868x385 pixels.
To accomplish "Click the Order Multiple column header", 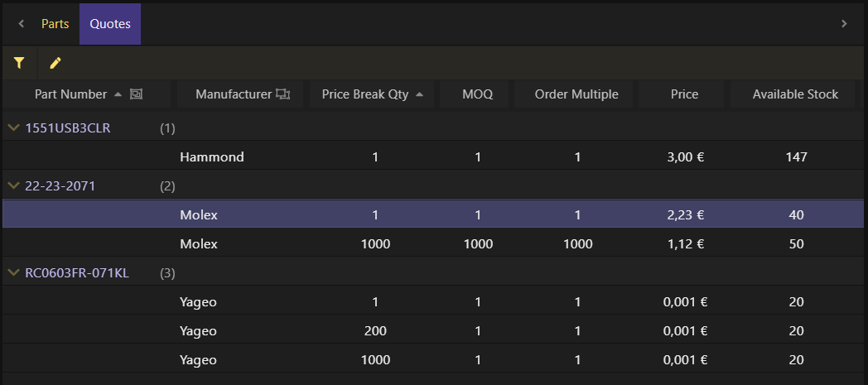I will click(x=576, y=94).
